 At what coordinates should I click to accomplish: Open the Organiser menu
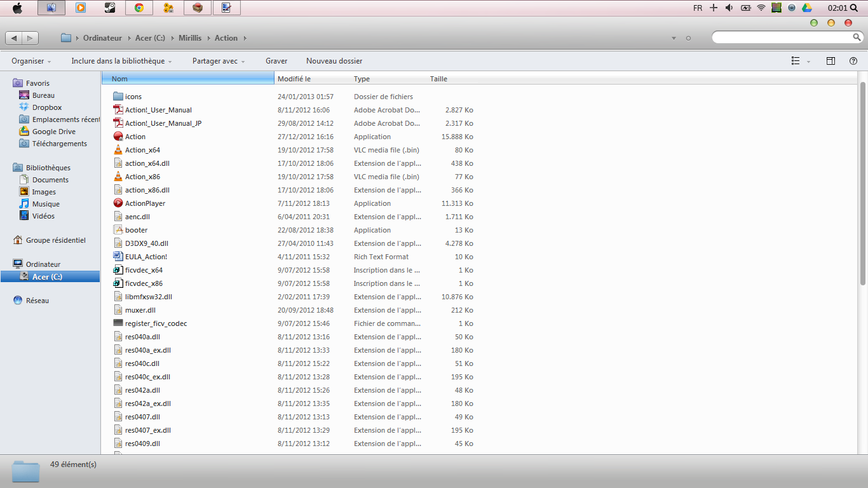tap(31, 61)
